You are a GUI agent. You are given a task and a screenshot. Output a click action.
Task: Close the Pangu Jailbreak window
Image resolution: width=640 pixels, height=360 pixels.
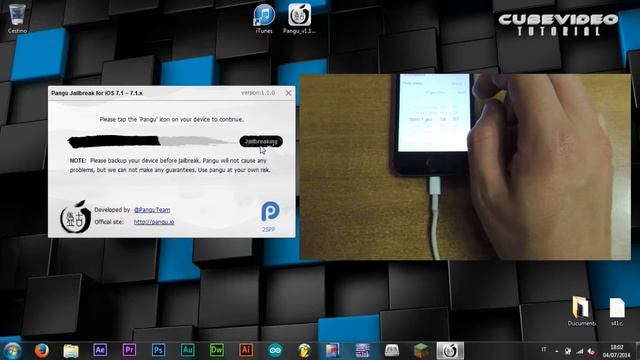(x=288, y=93)
